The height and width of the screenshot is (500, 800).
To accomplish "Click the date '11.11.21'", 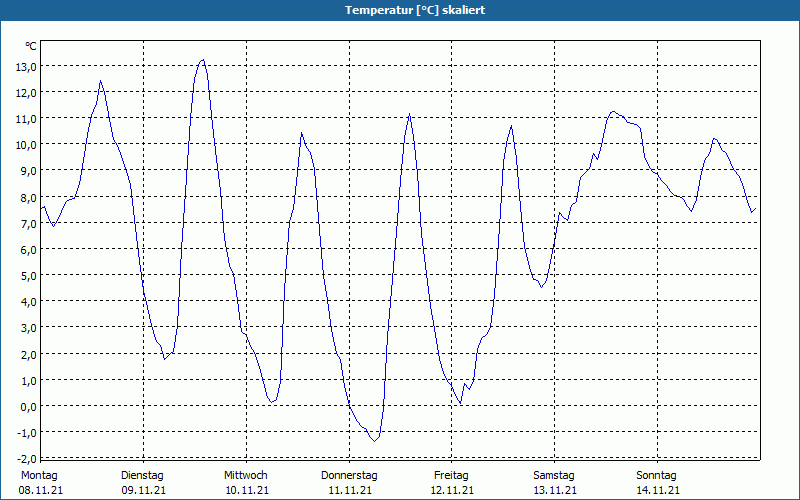I will [350, 490].
